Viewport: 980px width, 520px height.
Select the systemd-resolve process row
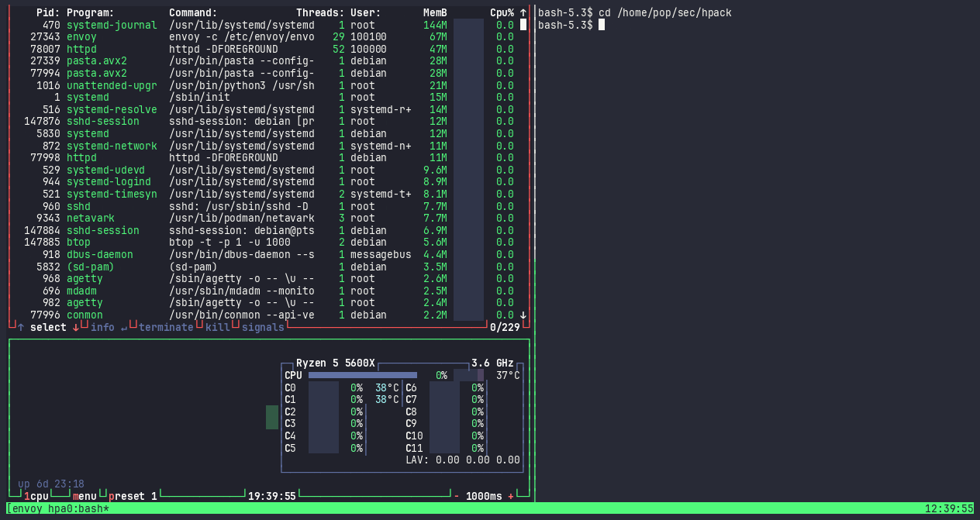(x=265, y=109)
